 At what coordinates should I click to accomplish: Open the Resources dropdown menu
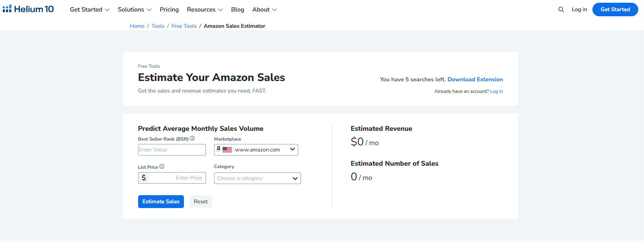tap(205, 9)
